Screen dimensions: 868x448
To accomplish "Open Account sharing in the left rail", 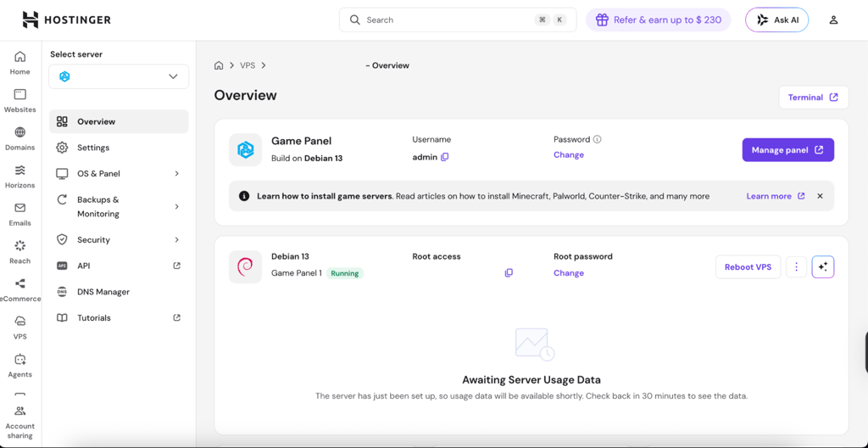I will [20, 423].
